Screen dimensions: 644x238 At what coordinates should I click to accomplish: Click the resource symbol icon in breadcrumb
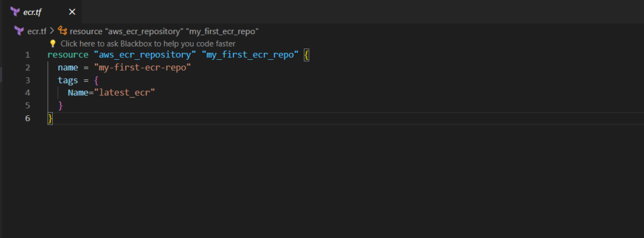coord(62,31)
